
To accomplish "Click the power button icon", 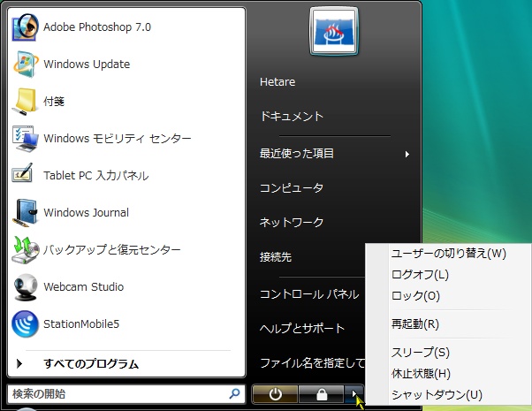I will point(275,394).
